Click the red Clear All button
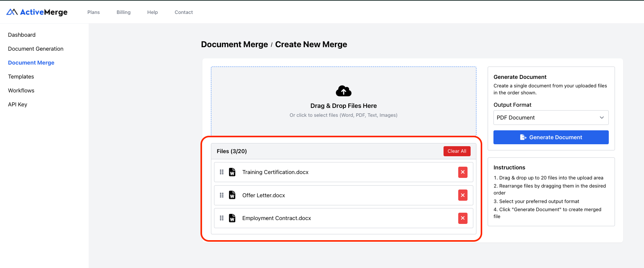The height and width of the screenshot is (268, 644). tap(457, 151)
